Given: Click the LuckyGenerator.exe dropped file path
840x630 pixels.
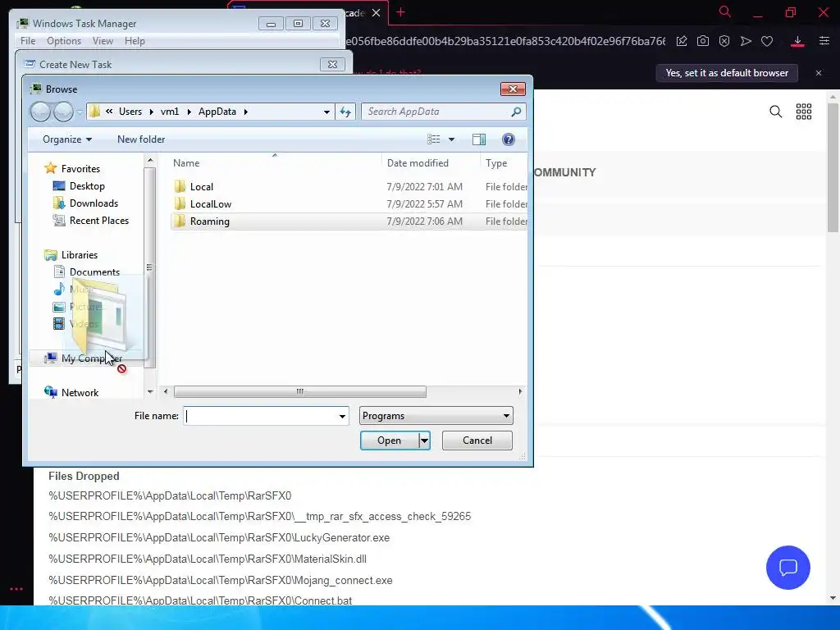Looking at the screenshot, I should pos(219,538).
